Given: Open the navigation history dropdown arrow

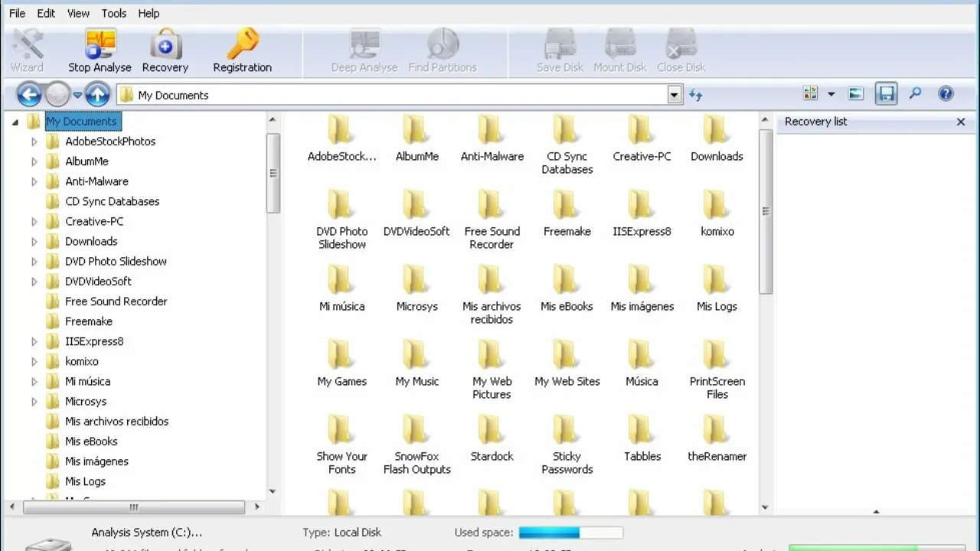Looking at the screenshot, I should 77,95.
